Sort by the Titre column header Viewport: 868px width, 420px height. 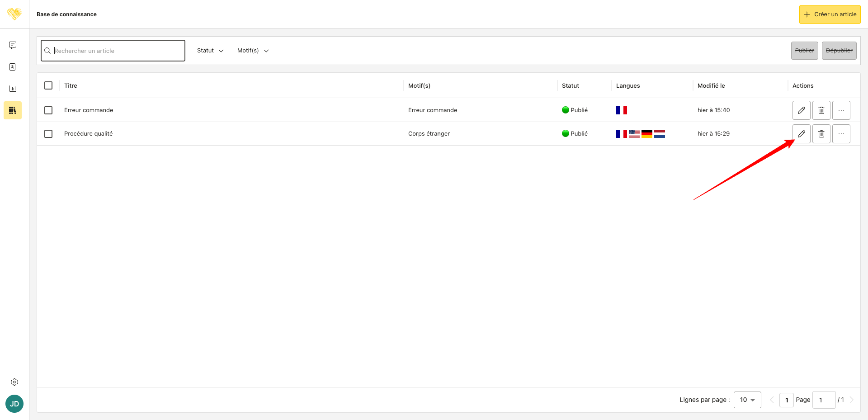(71, 85)
